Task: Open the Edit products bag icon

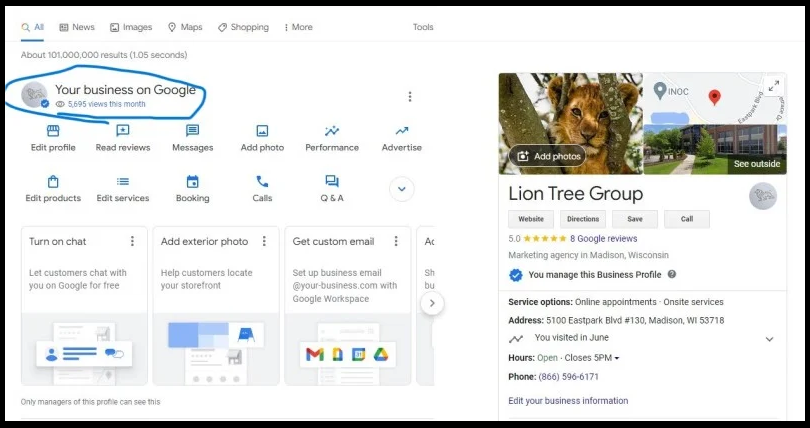Action: click(53, 182)
